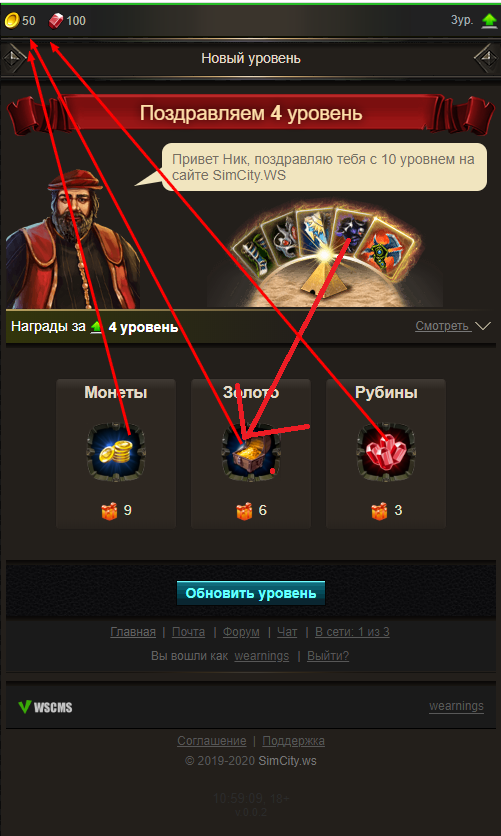The width and height of the screenshot is (501, 836).
Task: Go to the Форум link
Action: [x=241, y=632]
